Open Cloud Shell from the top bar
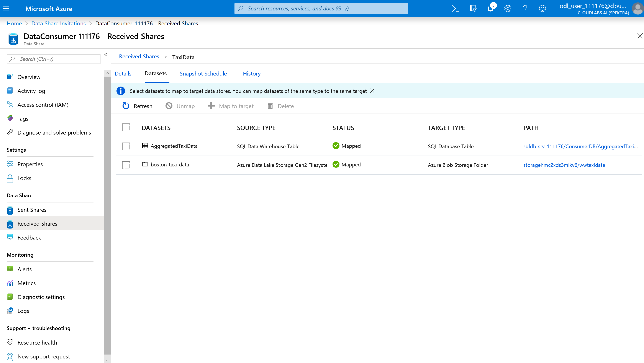Image resolution: width=644 pixels, height=363 pixels. 456,8
